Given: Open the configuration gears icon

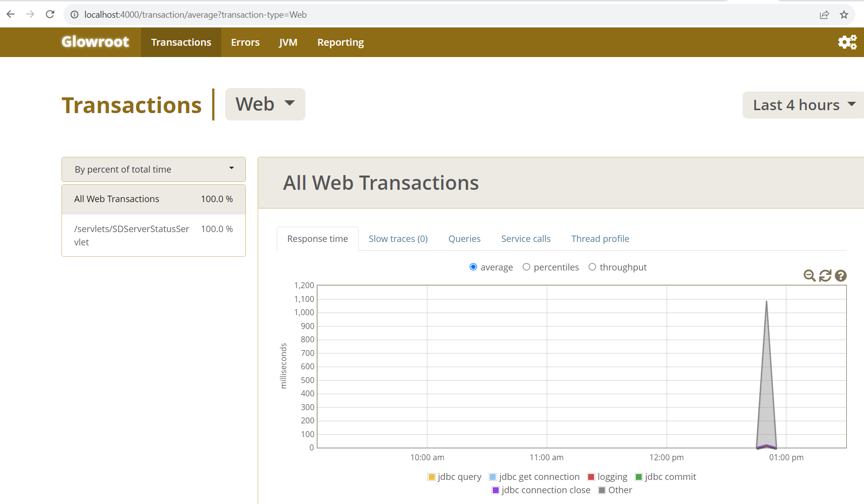Looking at the screenshot, I should click(x=847, y=42).
